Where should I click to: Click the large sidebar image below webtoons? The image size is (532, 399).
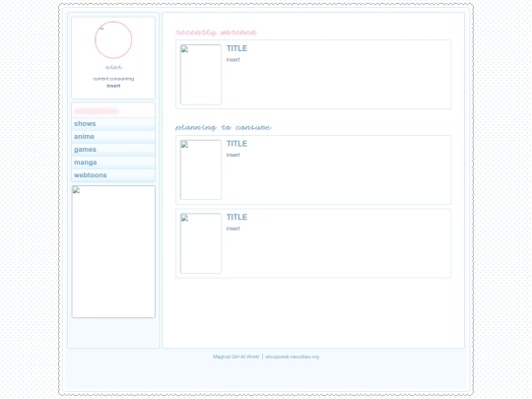click(x=113, y=252)
